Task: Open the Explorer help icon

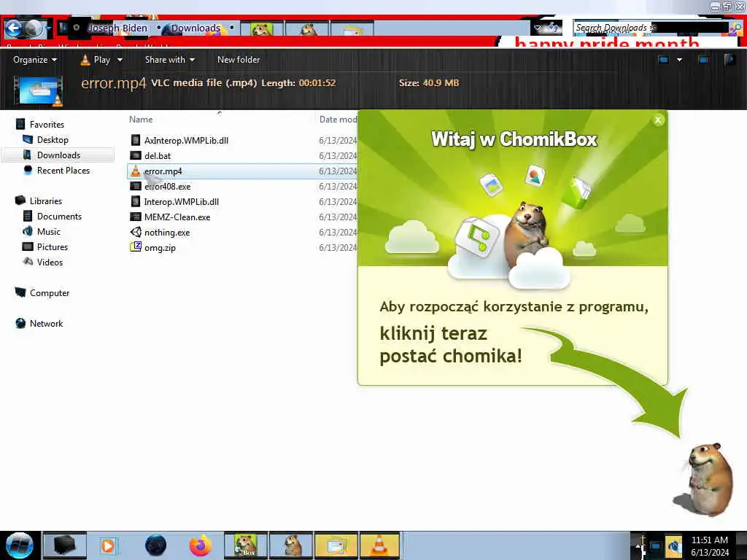Action: click(729, 60)
